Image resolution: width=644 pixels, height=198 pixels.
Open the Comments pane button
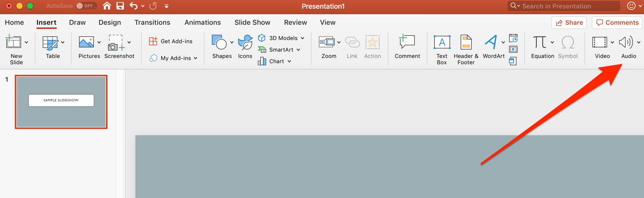pyautogui.click(x=617, y=23)
